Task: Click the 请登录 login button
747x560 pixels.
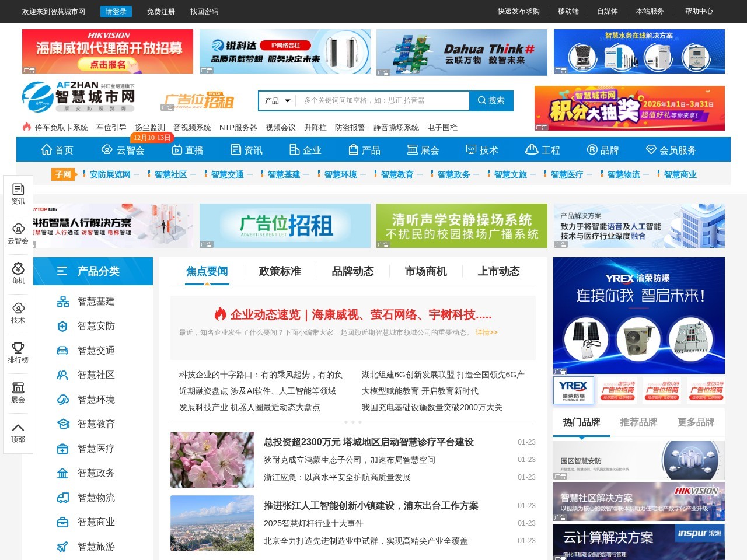Action: point(116,12)
